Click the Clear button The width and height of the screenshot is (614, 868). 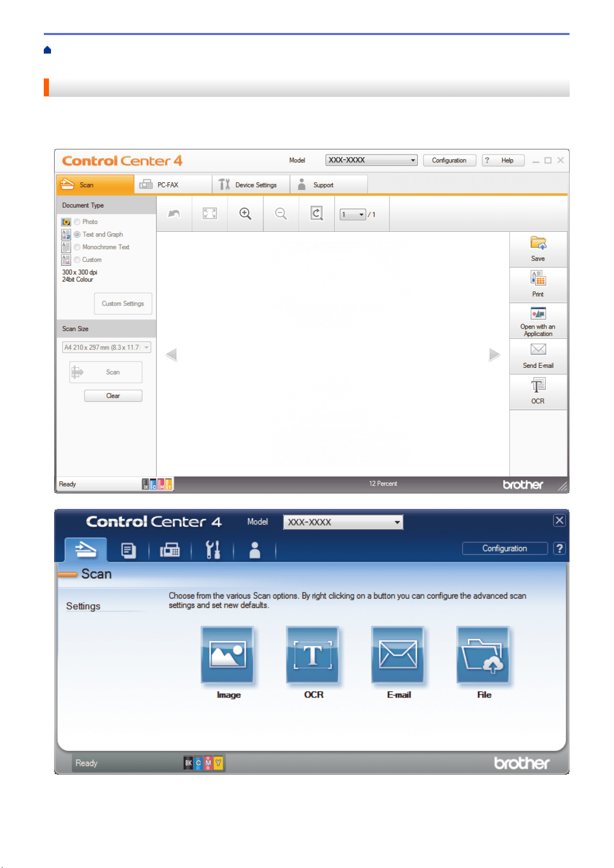pyautogui.click(x=113, y=396)
